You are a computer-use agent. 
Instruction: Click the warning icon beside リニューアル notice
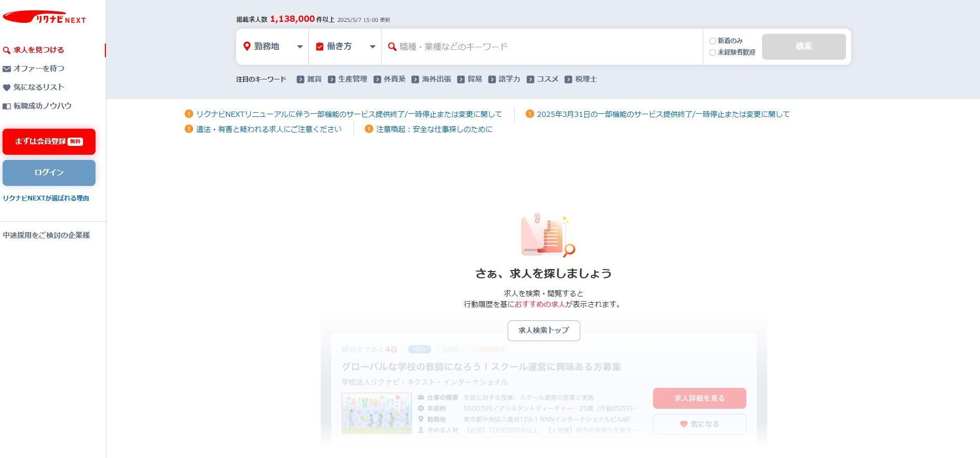click(x=189, y=114)
